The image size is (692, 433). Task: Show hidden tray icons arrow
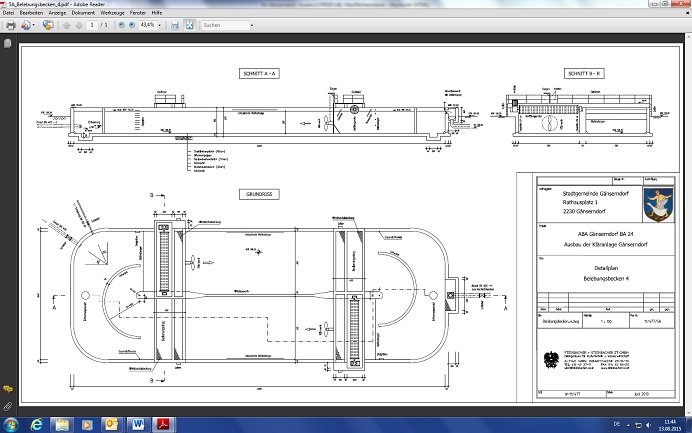(x=628, y=425)
